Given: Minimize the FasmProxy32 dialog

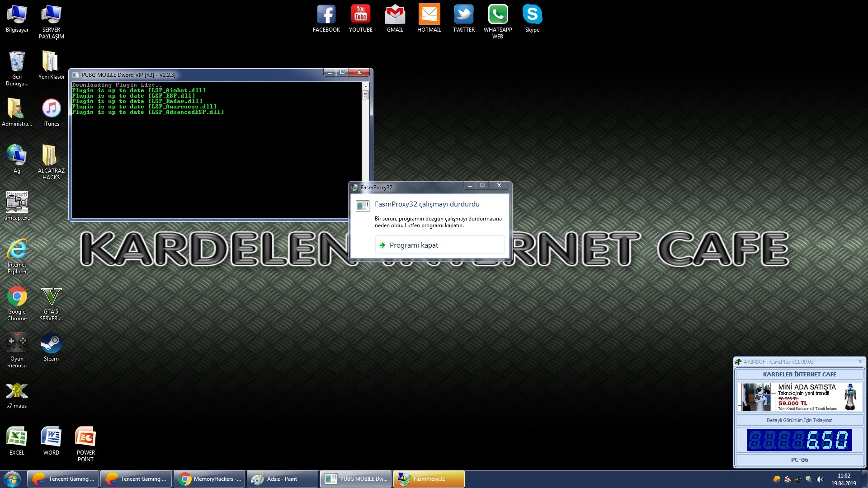Looking at the screenshot, I should tap(470, 186).
